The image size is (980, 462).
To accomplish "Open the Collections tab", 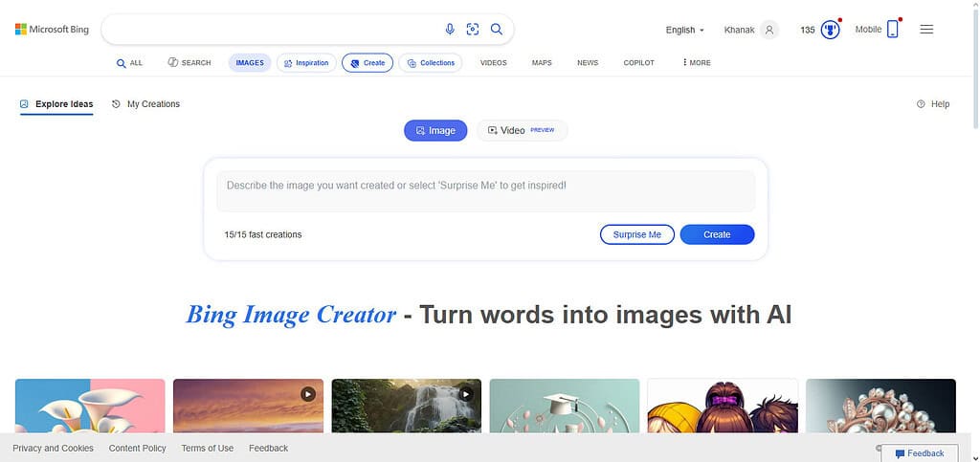I will click(x=431, y=62).
